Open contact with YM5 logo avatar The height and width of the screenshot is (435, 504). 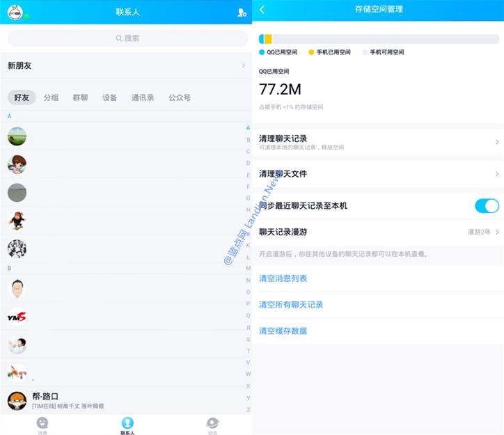pos(17,317)
